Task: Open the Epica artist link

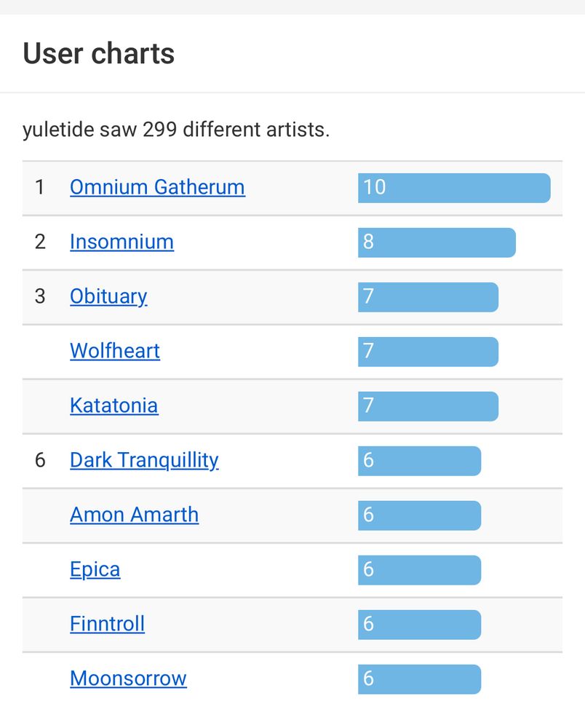Action: tap(95, 570)
